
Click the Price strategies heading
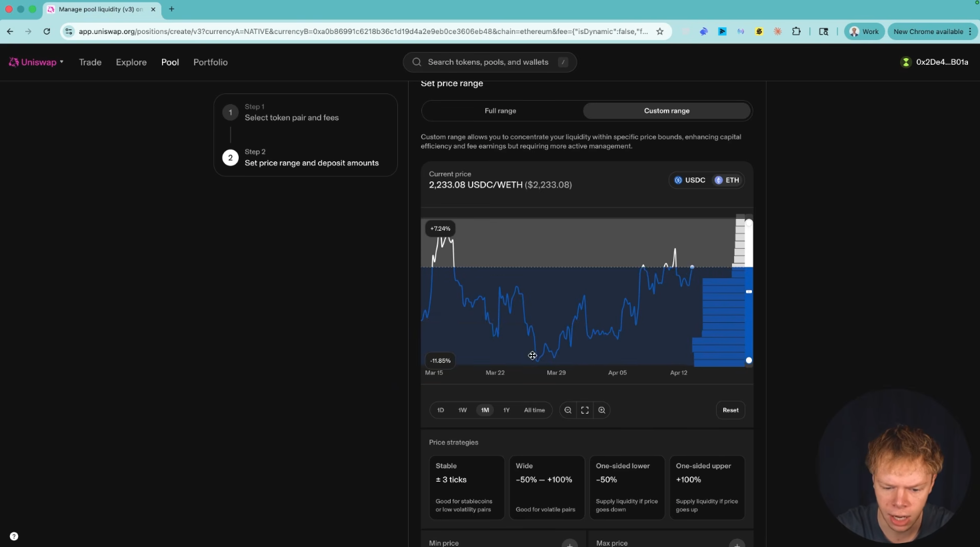[453, 442]
